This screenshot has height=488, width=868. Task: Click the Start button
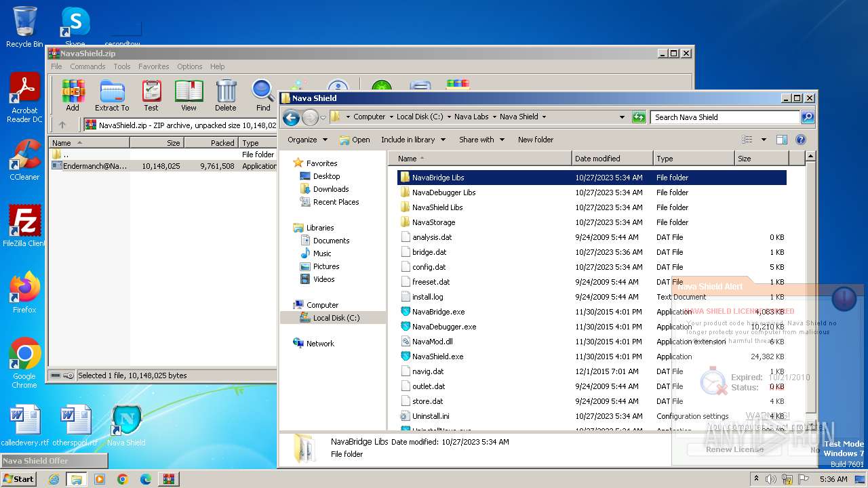click(x=19, y=479)
